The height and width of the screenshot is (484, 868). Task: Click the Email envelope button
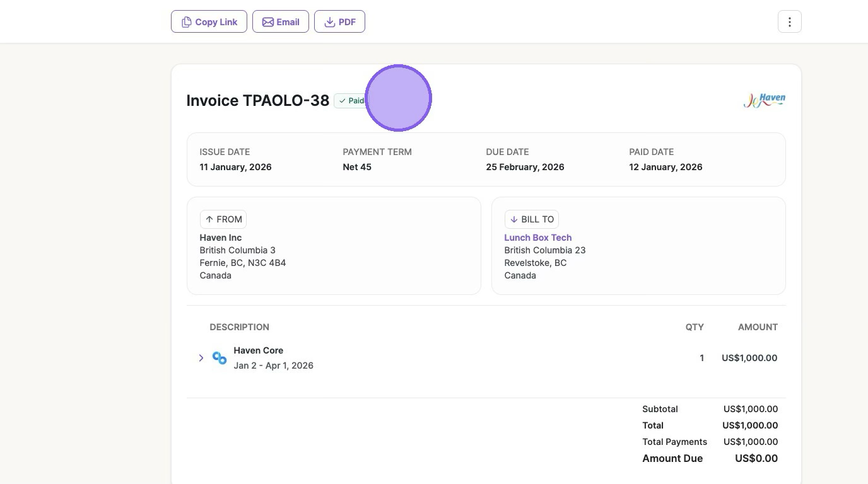pyautogui.click(x=281, y=22)
